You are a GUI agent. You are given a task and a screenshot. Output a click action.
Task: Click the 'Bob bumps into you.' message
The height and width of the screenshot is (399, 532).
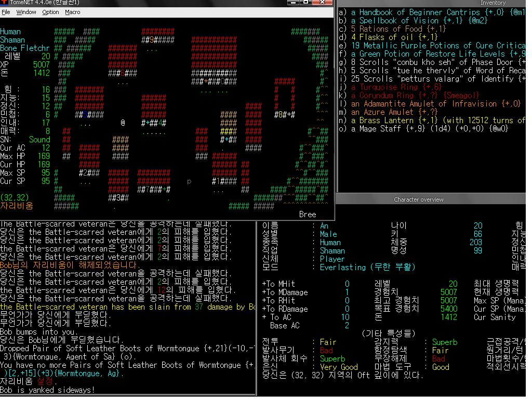38,332
